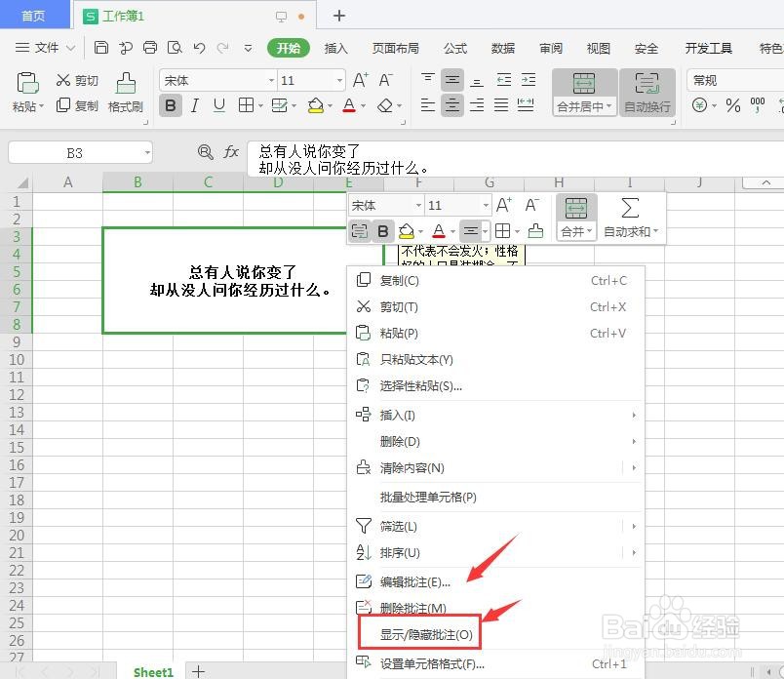The width and height of the screenshot is (784, 679).
Task: Toggle horizontal center alignment in ribbon
Action: coord(452,105)
